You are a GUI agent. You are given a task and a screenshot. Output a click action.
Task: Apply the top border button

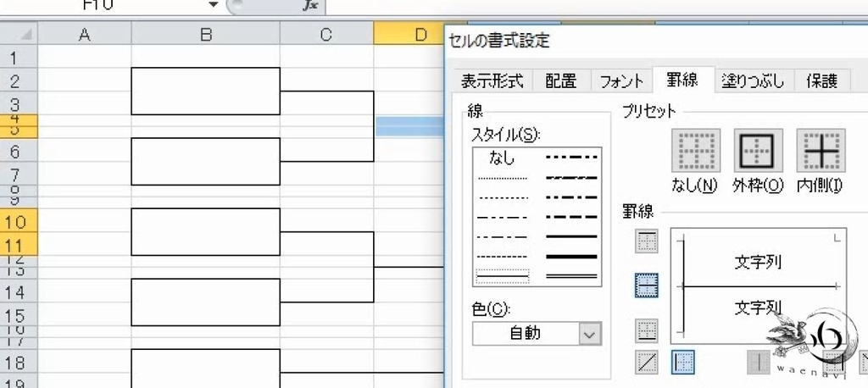647,242
